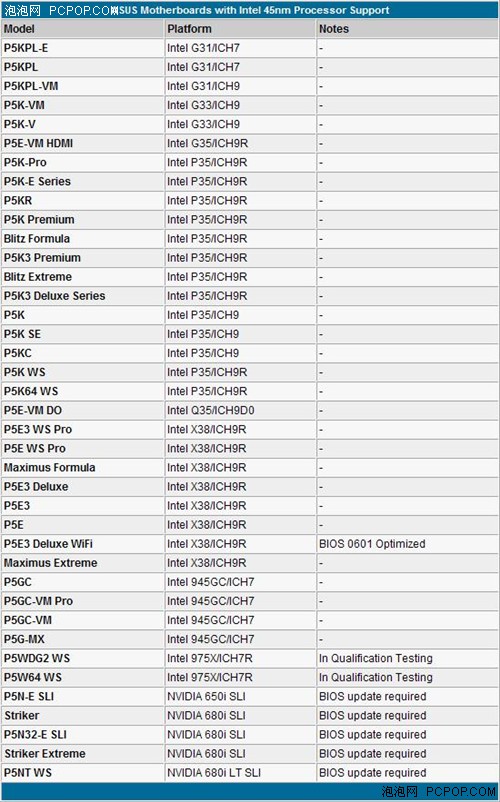Click the BIOS 0601 Optimized note
Image resolution: width=500 pixels, height=802 pixels.
(372, 544)
